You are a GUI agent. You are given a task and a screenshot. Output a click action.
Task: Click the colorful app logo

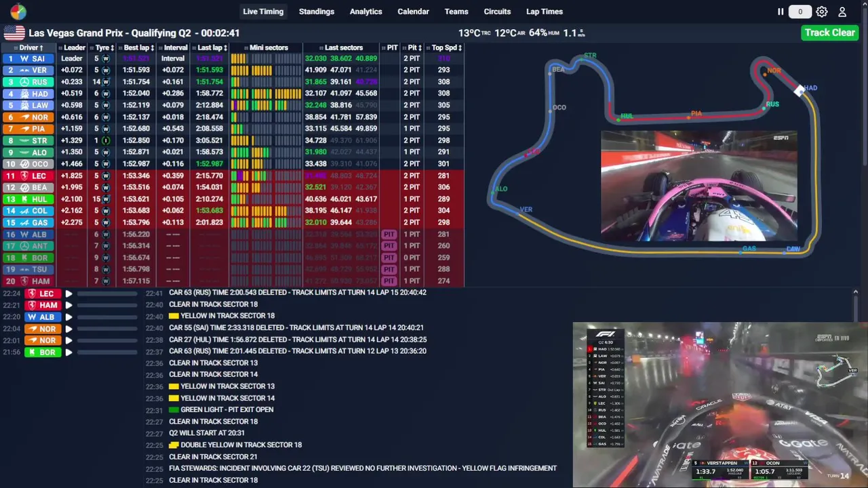18,12
